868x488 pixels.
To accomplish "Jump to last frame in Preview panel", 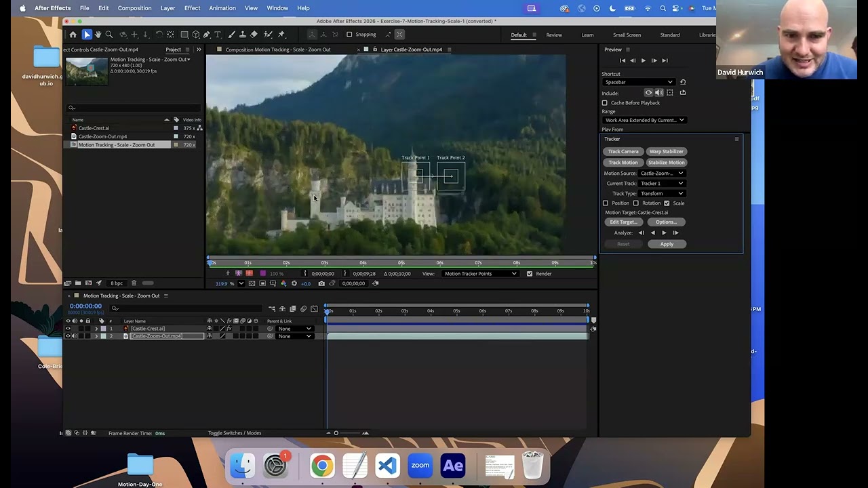I will 665,60.
